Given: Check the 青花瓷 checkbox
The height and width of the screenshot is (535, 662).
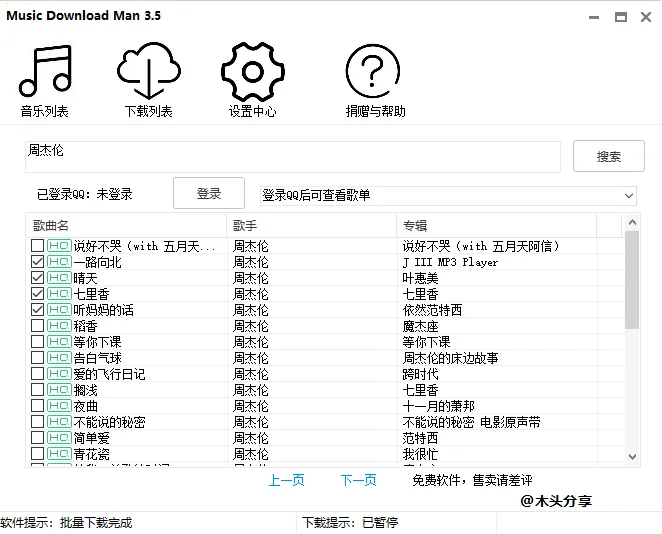Looking at the screenshot, I should click(x=38, y=454).
